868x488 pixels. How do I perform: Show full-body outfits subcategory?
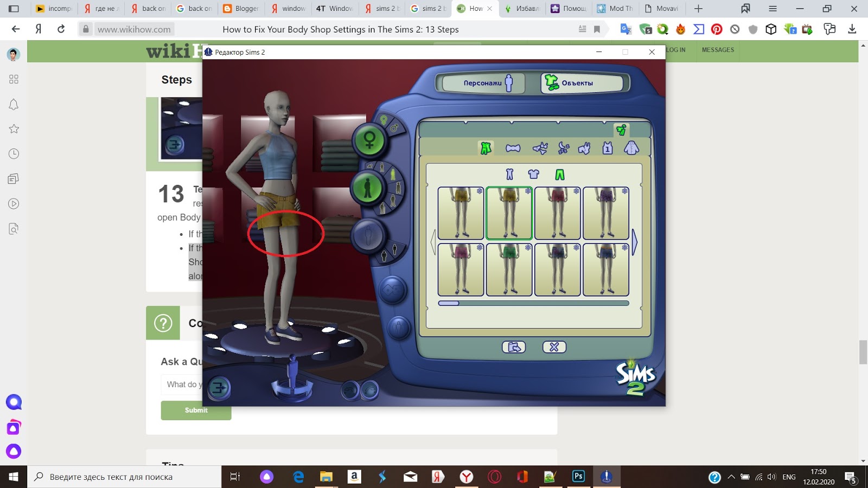509,174
